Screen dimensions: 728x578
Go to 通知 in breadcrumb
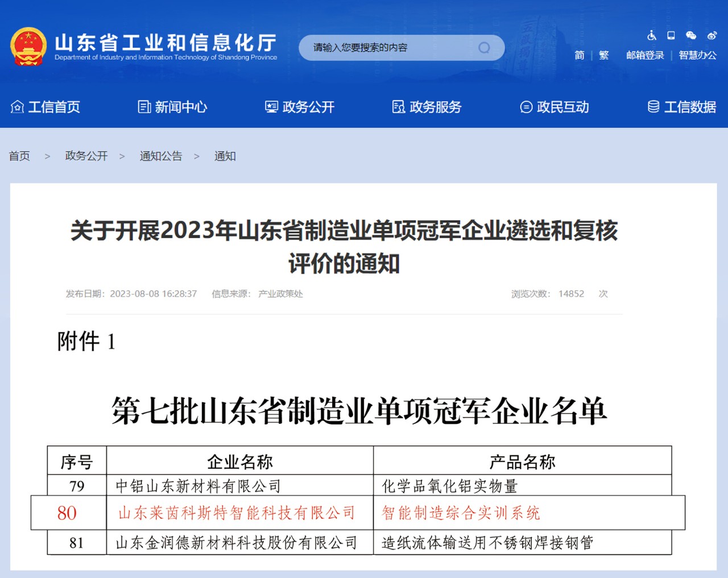click(x=225, y=156)
